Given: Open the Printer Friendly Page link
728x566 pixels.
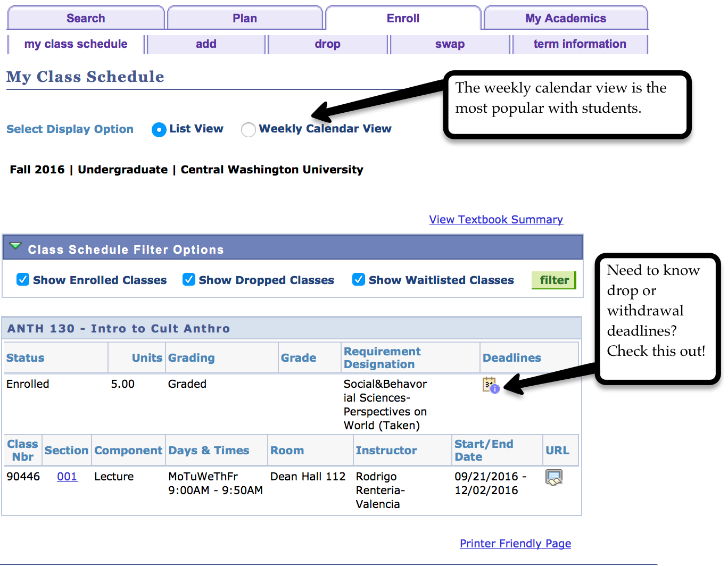Looking at the screenshot, I should pyautogui.click(x=515, y=544).
